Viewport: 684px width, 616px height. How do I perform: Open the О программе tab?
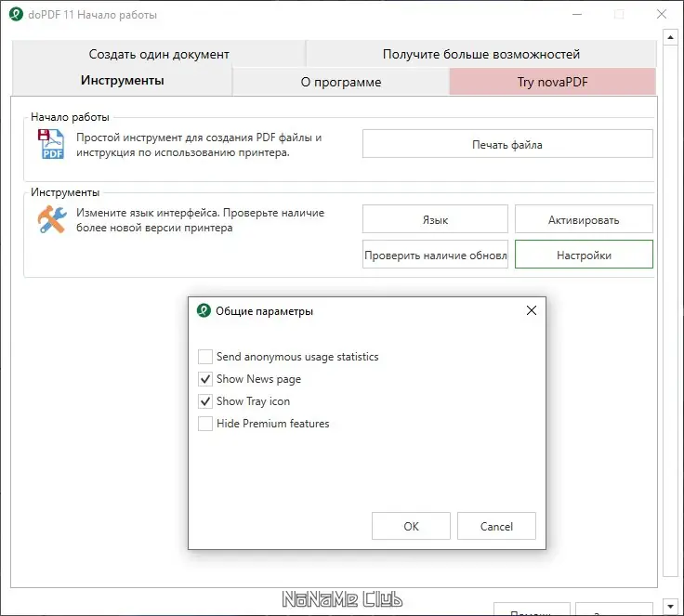tap(341, 82)
